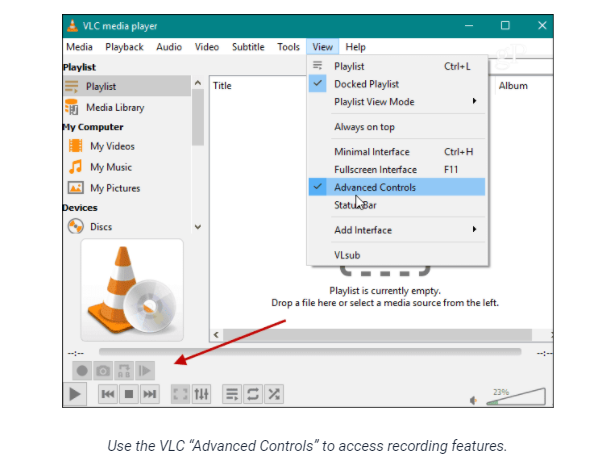Close the open View menu
Screen dimensions: 614x468
coord(323,47)
